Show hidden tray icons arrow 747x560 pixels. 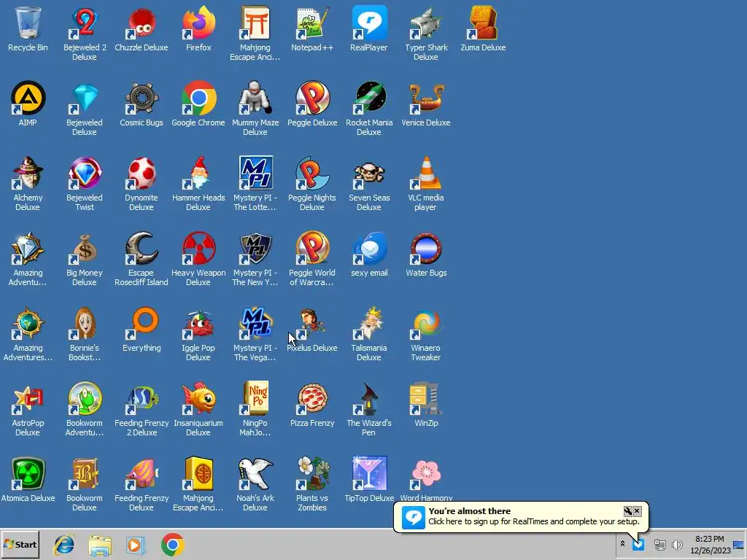pos(622,544)
